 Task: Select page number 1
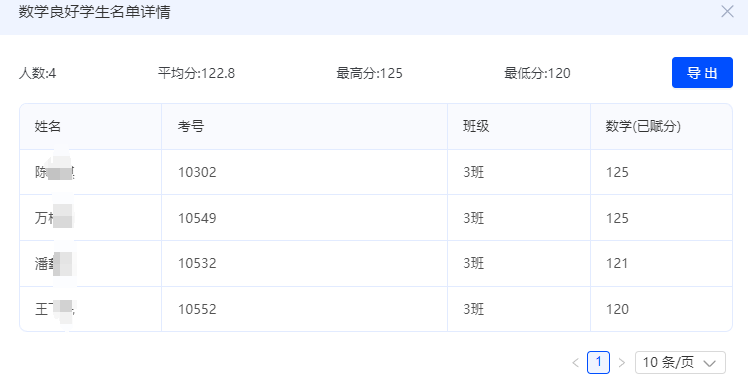point(598,362)
